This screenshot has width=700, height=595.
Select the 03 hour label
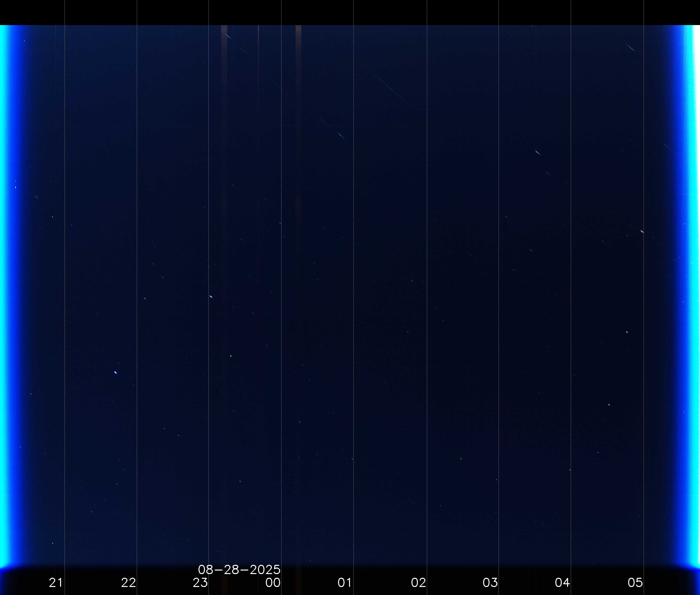[x=490, y=582]
